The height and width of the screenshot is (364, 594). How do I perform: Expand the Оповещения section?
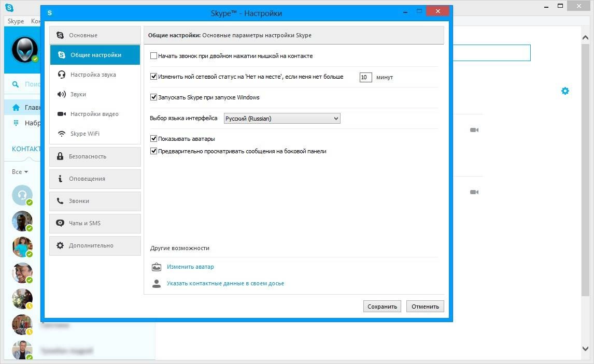click(95, 179)
